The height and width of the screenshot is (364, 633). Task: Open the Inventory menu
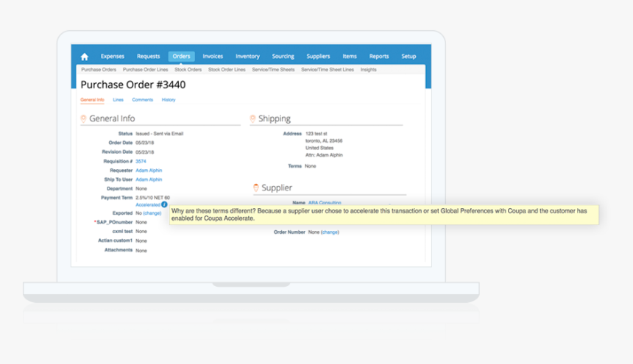pos(247,57)
